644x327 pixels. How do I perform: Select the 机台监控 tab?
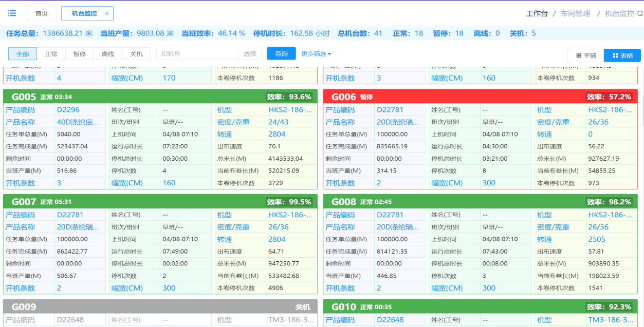point(84,14)
